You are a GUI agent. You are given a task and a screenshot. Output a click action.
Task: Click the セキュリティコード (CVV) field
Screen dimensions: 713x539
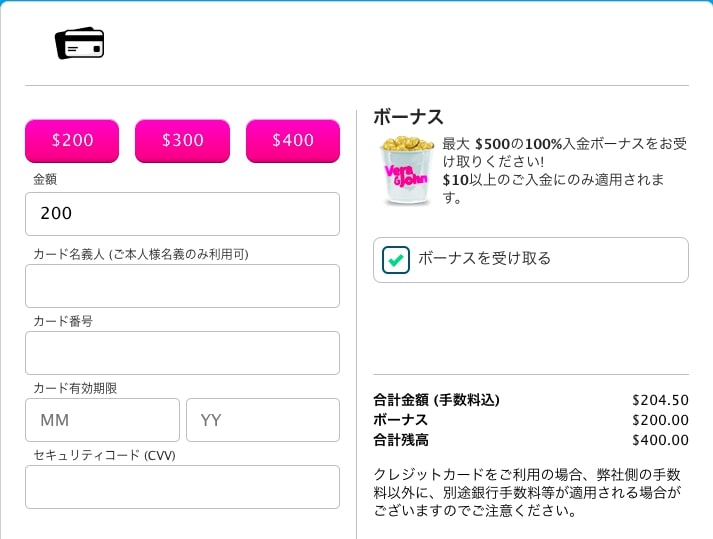pos(182,487)
